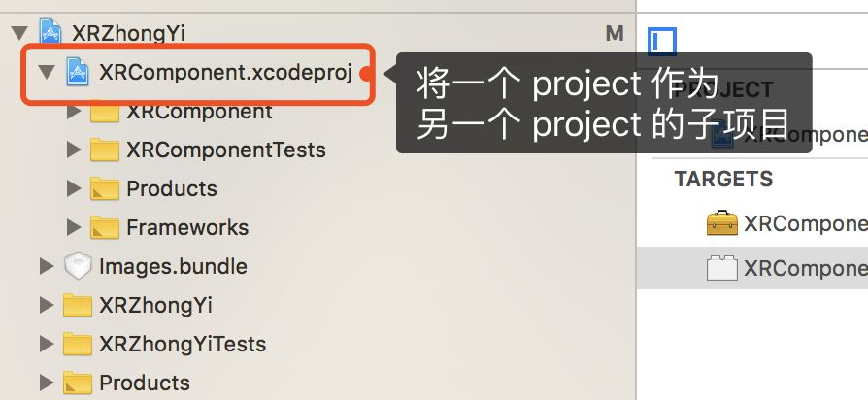Expand the XRZhongYiTests folder

click(47, 344)
